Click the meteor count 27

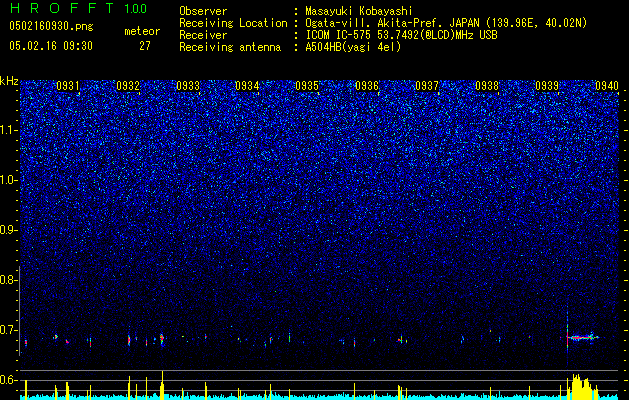tap(145, 46)
